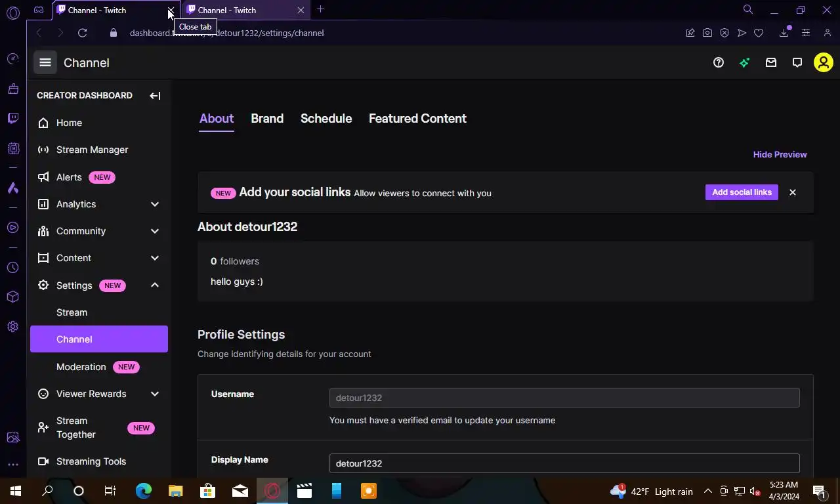Open browser Settings gear in sidebar
Screen dimensions: 840x504
[12, 326]
